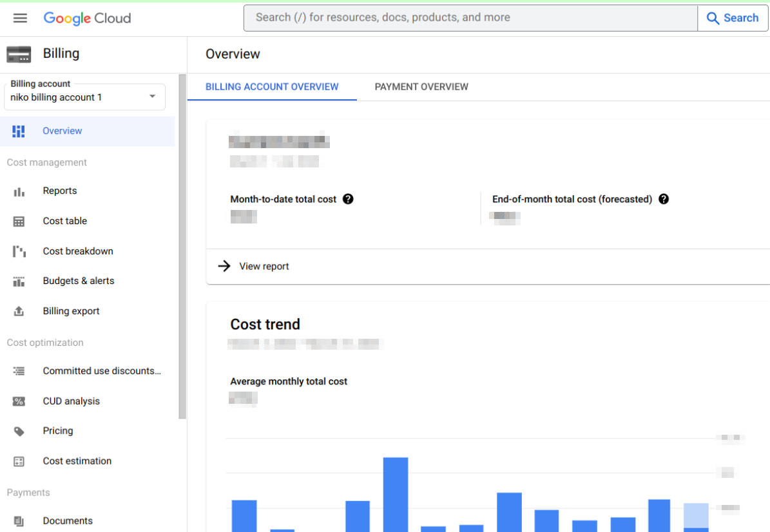Click the Documents icon
Image resolution: width=770 pixels, height=532 pixels.
[19, 520]
